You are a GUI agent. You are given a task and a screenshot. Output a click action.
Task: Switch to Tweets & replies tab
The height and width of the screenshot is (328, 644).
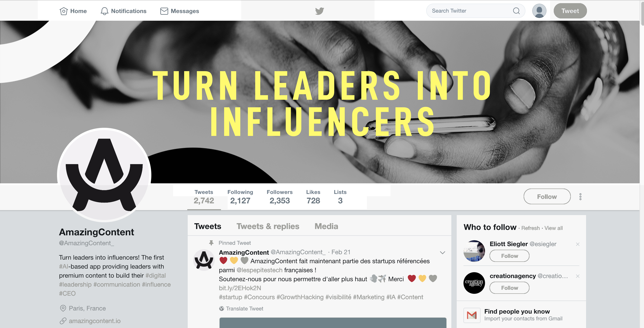coord(268,226)
